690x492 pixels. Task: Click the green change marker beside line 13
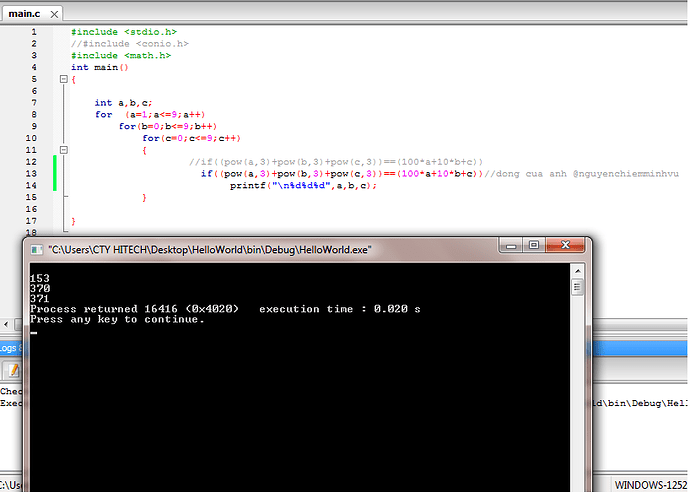point(55,174)
